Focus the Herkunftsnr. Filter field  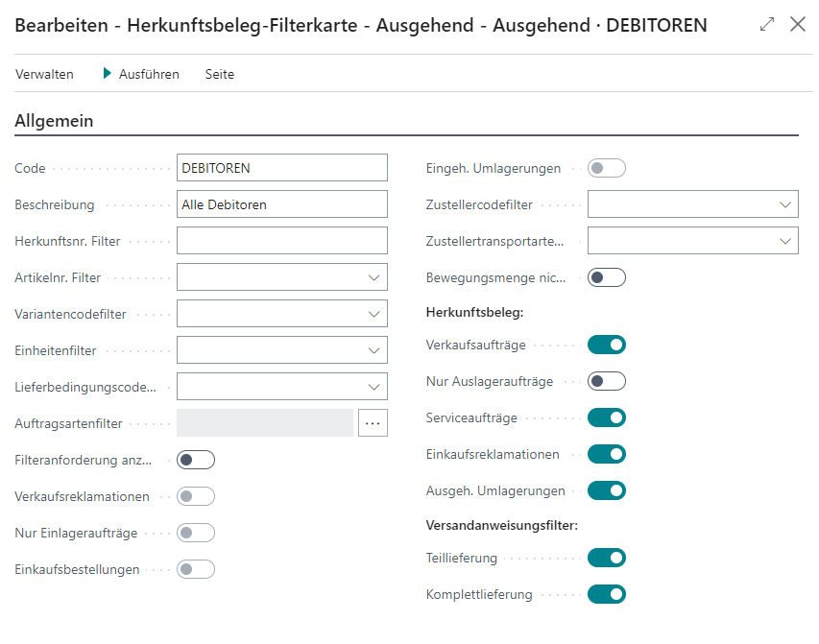281,241
